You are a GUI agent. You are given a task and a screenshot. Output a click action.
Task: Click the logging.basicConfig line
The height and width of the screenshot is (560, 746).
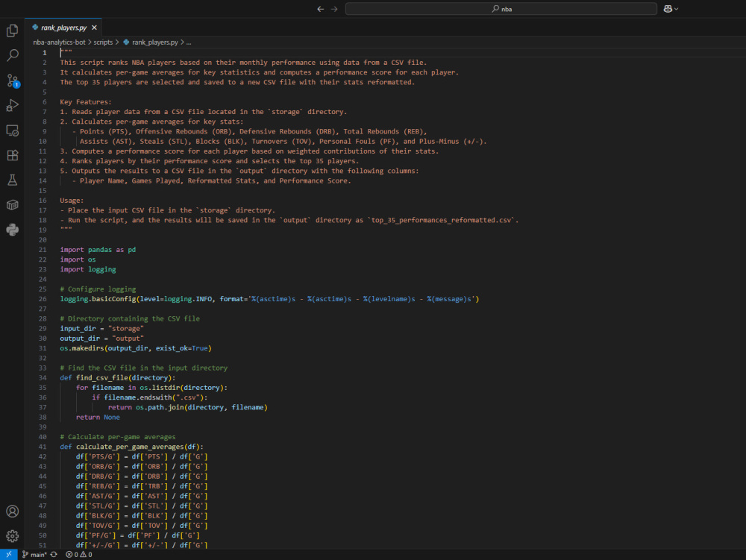(x=269, y=299)
